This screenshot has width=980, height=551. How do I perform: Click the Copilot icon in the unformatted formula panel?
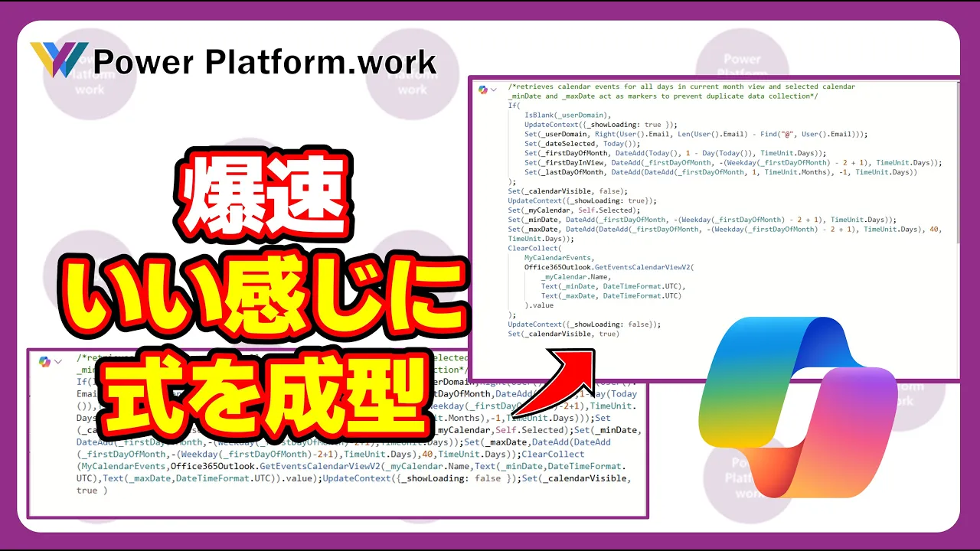point(44,362)
